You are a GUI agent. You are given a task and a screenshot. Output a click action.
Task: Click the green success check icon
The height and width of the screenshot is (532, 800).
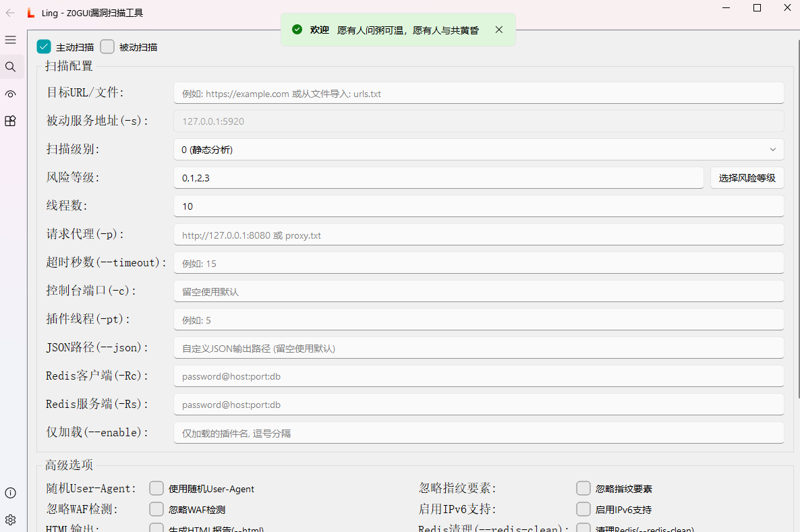click(297, 30)
